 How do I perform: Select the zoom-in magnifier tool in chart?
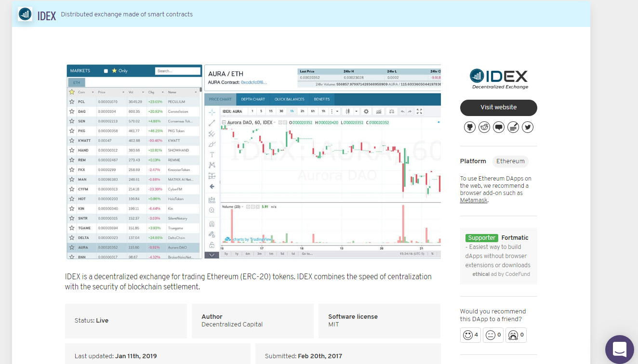click(212, 210)
